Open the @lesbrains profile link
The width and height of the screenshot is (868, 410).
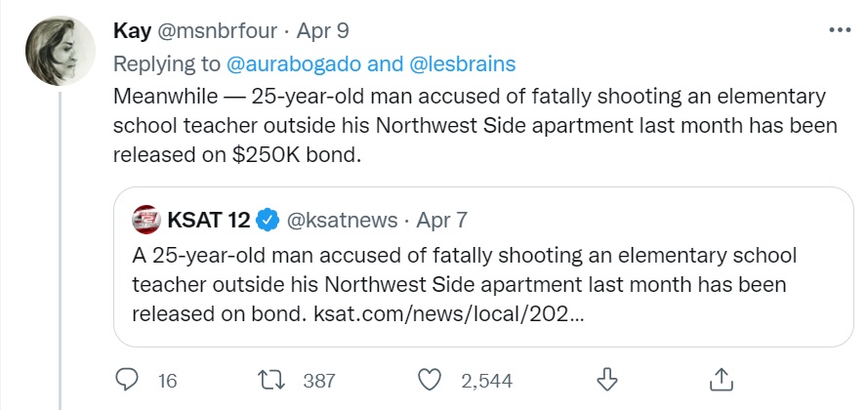pyautogui.click(x=462, y=64)
